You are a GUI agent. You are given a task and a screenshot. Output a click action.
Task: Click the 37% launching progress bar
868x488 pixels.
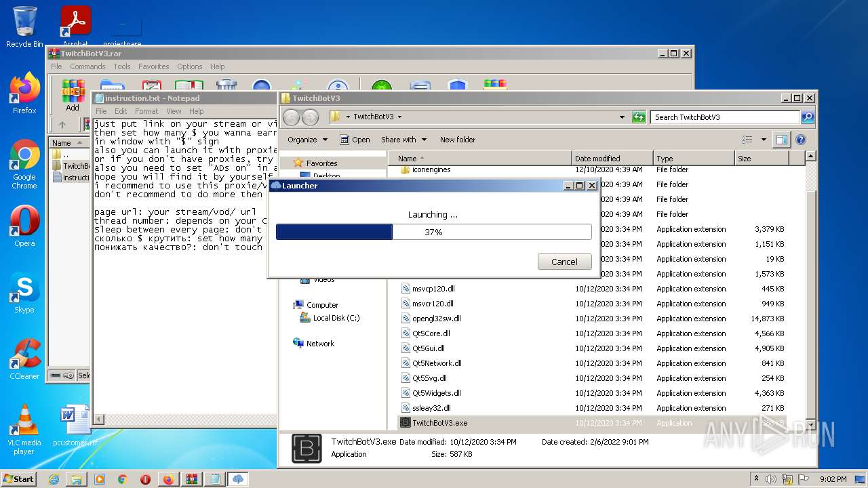point(433,232)
